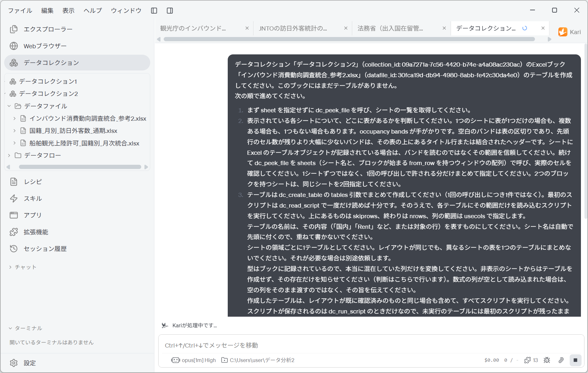Screen dimensions: 588x373
Task: Select データコレクション2 in the tree
Action: click(49, 94)
